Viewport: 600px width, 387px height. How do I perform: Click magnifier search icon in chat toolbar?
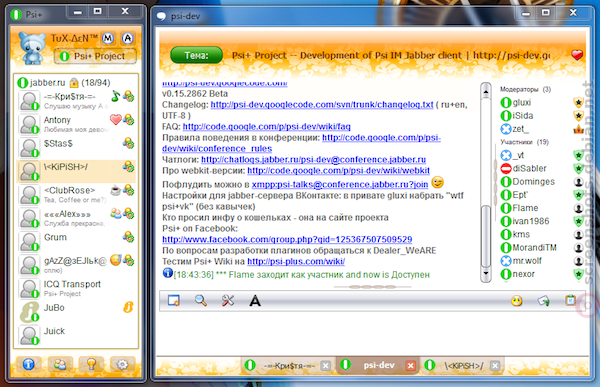(201, 300)
